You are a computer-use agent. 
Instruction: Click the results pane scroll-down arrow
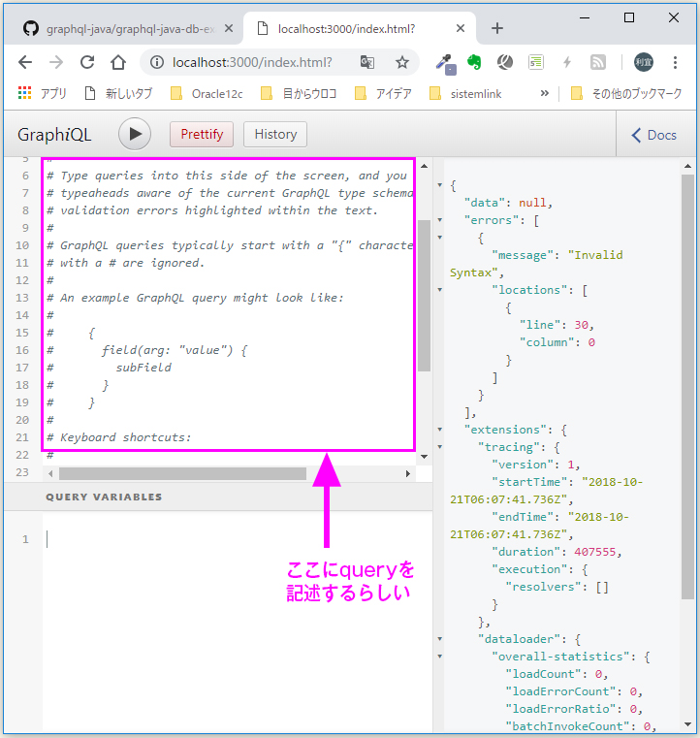(687, 724)
